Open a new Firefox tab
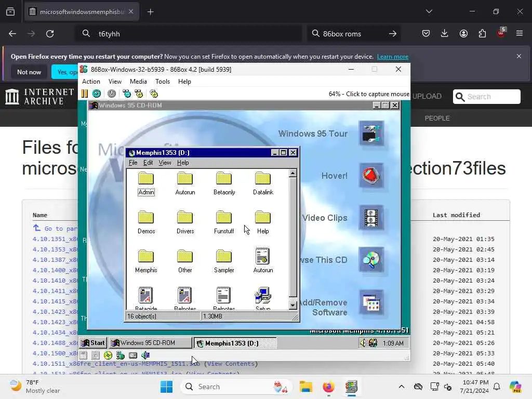The image size is (532, 399). 150,12
